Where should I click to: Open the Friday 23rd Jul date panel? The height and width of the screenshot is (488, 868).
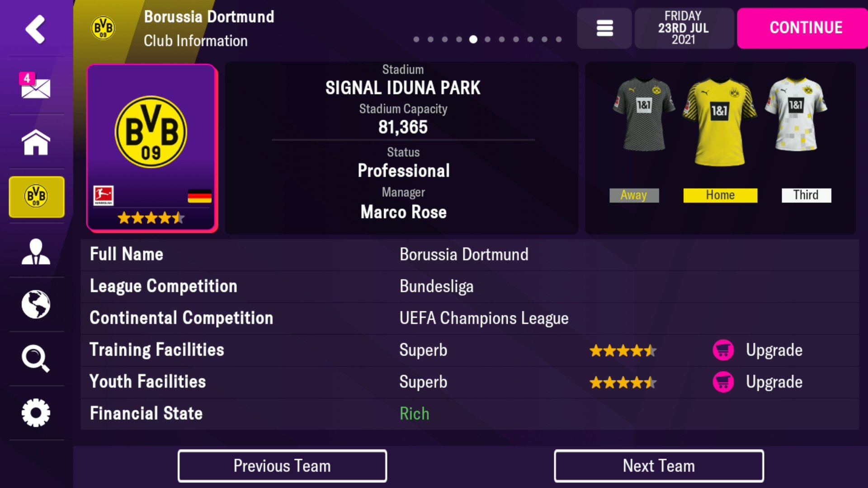pyautogui.click(x=684, y=28)
